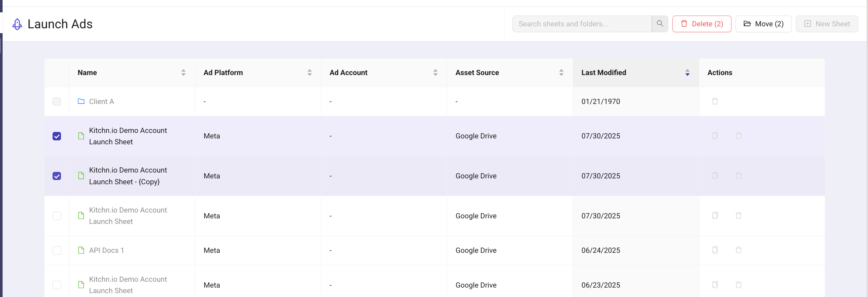
Task: Click the blue folder icon for Client A
Action: point(81,101)
